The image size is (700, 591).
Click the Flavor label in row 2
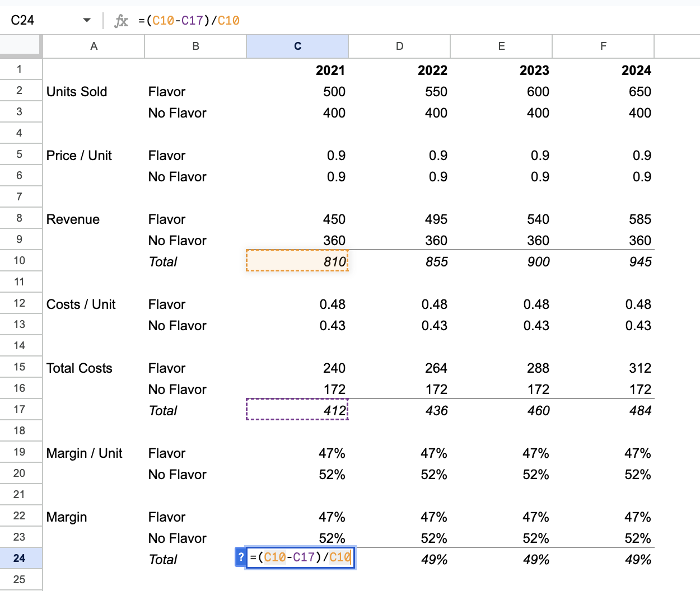167,92
